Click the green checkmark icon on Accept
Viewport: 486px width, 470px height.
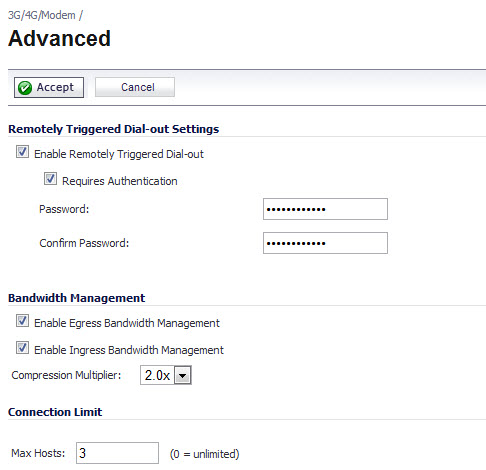pos(25,88)
